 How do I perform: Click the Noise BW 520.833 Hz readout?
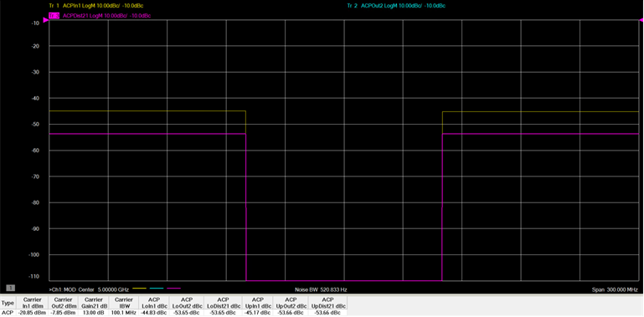pos(321,289)
